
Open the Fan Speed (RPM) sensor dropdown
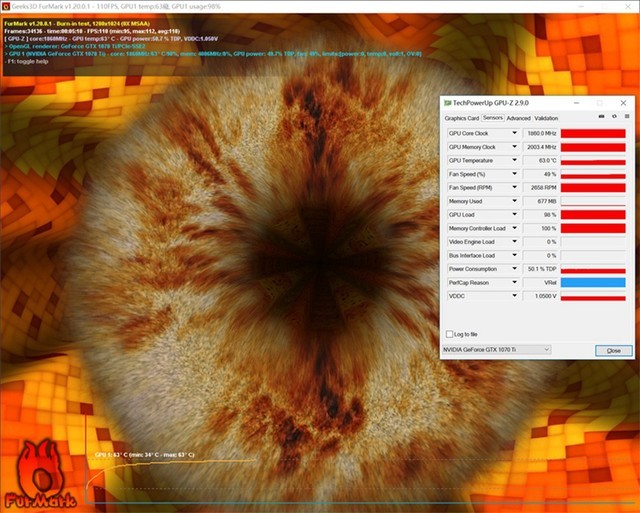coord(514,187)
